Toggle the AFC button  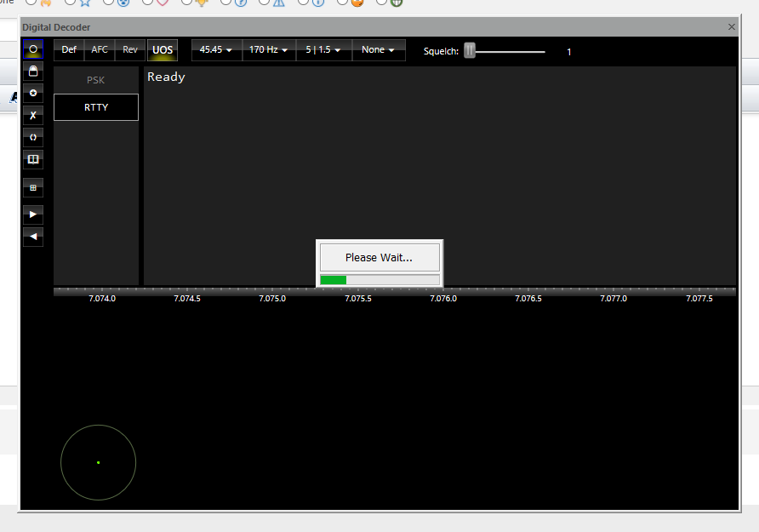[100, 50]
